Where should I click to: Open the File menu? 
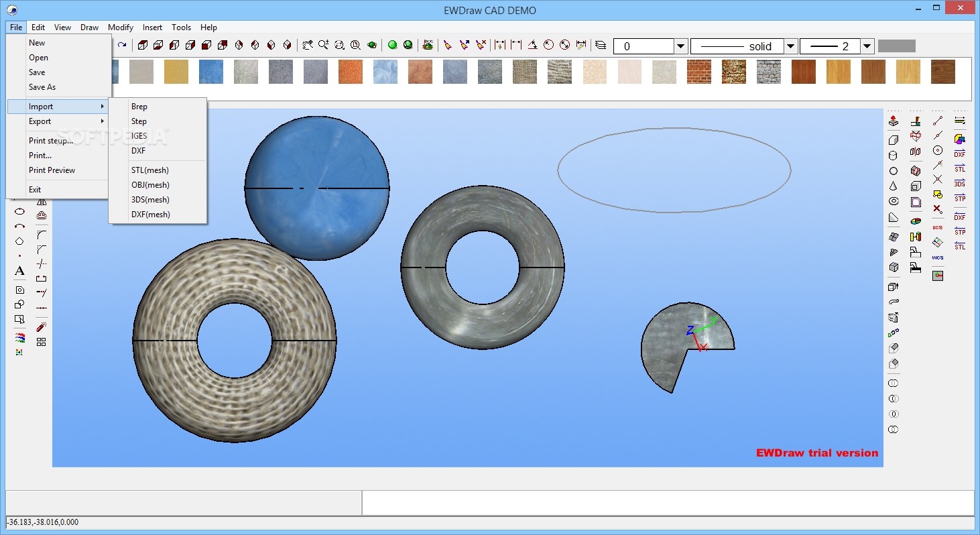pos(16,27)
